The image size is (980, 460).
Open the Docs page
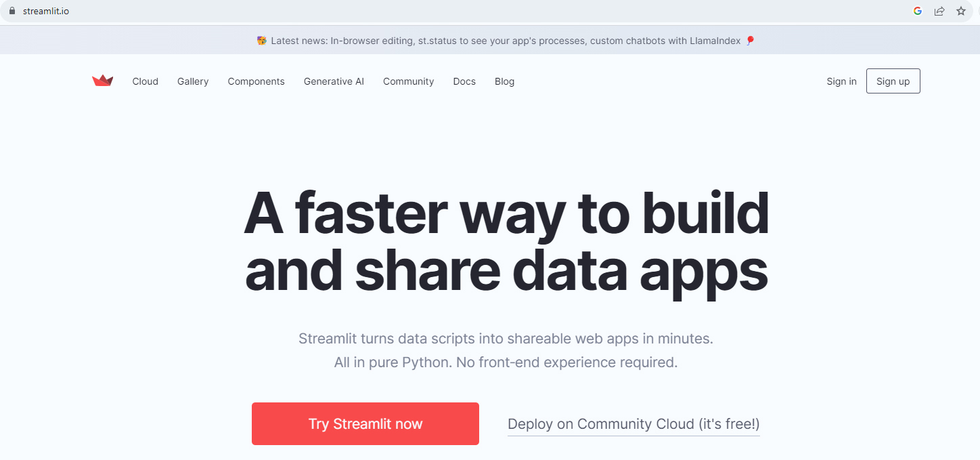464,81
